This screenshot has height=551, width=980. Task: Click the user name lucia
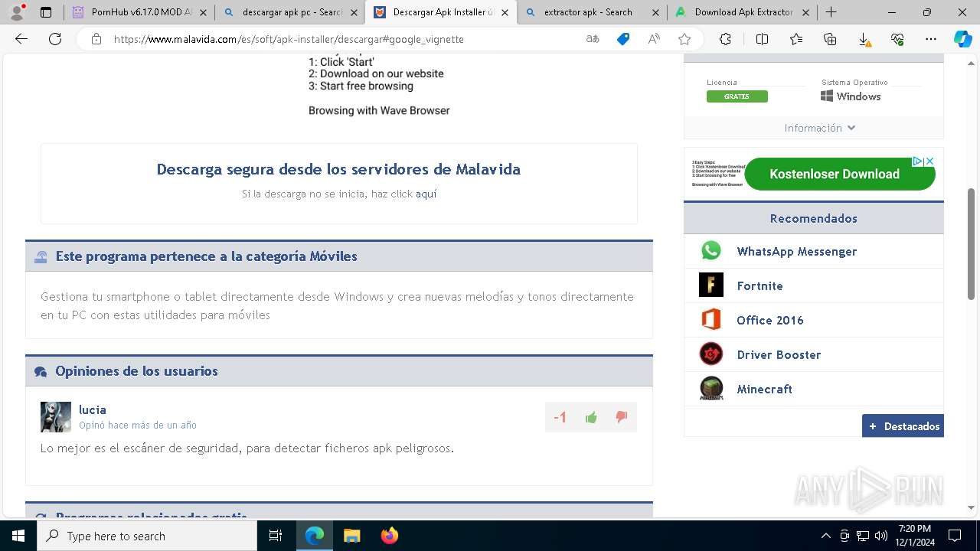(93, 409)
